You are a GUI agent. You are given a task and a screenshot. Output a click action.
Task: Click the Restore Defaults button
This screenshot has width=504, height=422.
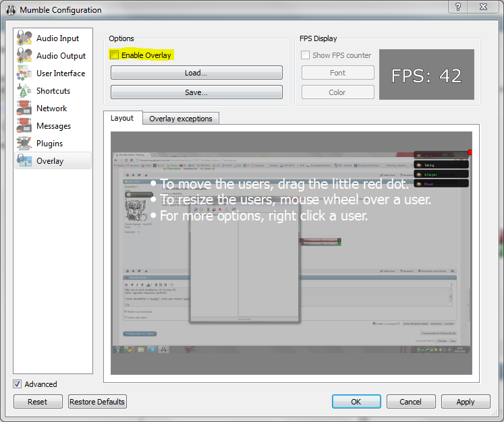pyautogui.click(x=97, y=402)
